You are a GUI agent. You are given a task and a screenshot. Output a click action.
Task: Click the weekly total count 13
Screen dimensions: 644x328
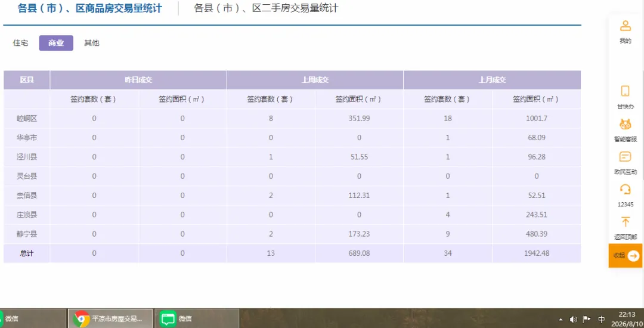point(271,253)
